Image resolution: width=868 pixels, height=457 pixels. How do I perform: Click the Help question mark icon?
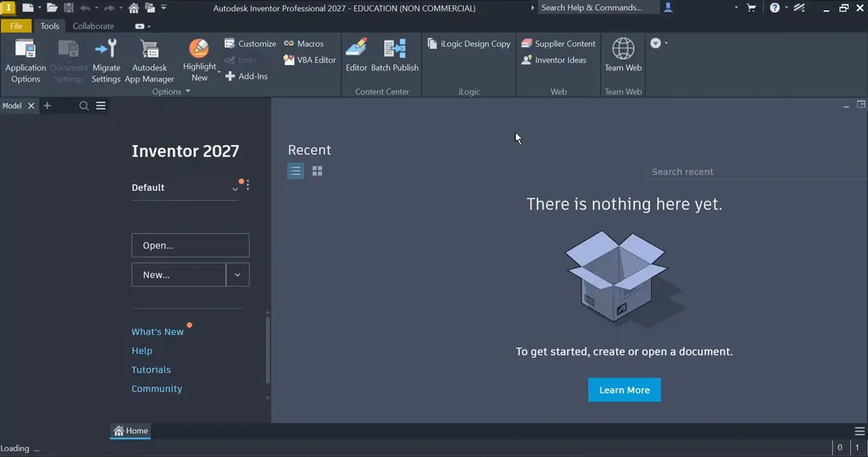point(775,8)
